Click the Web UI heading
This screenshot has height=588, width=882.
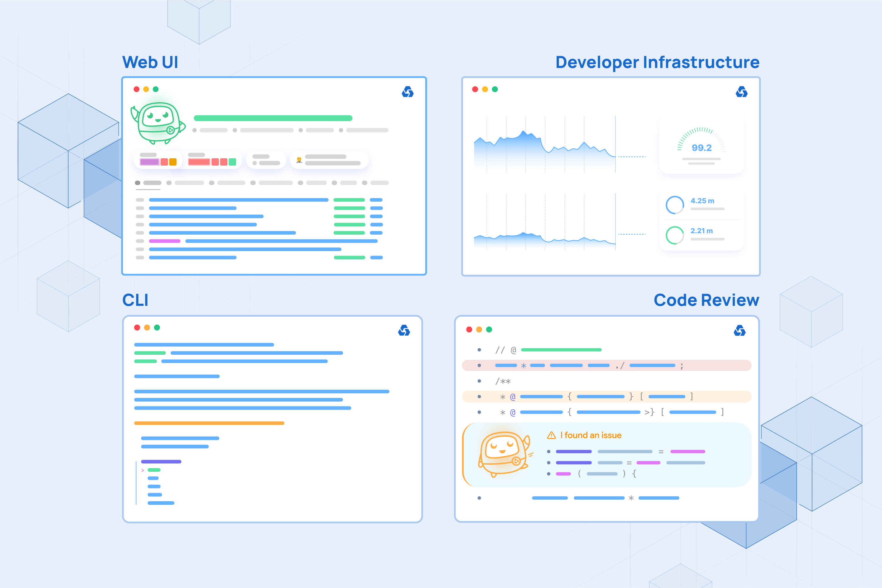coord(150,62)
